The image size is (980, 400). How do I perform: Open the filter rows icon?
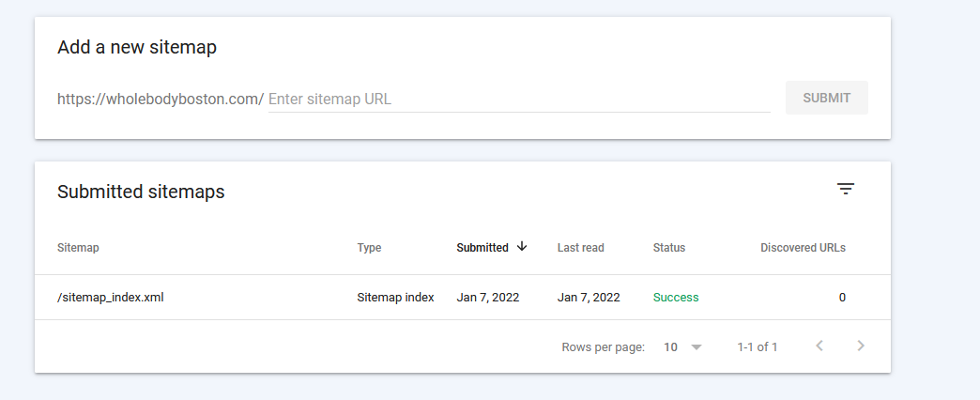click(846, 189)
